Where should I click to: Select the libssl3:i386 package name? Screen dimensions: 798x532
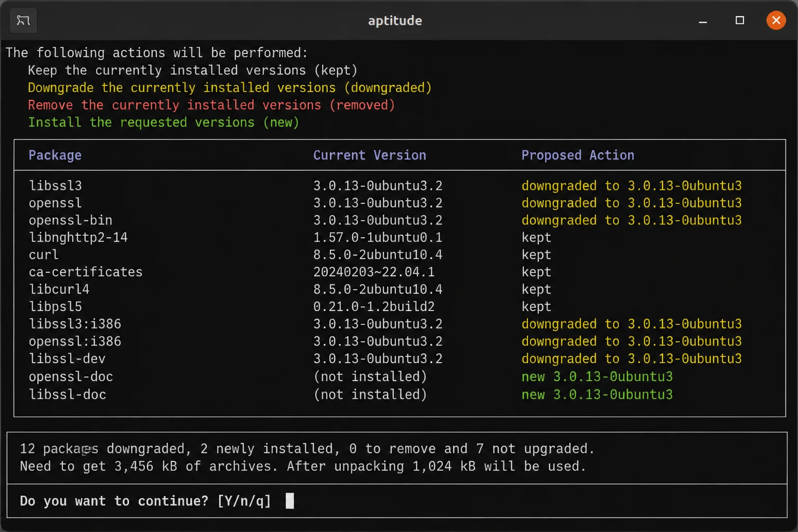74,324
